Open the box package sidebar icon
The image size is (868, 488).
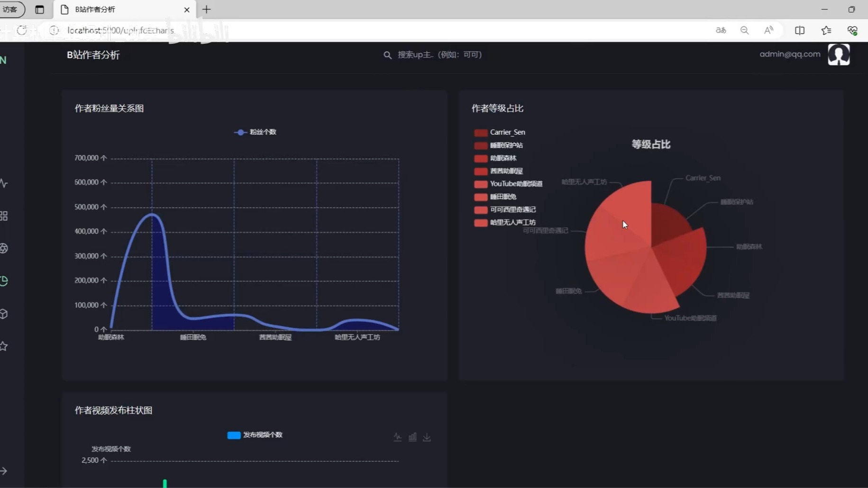4,314
